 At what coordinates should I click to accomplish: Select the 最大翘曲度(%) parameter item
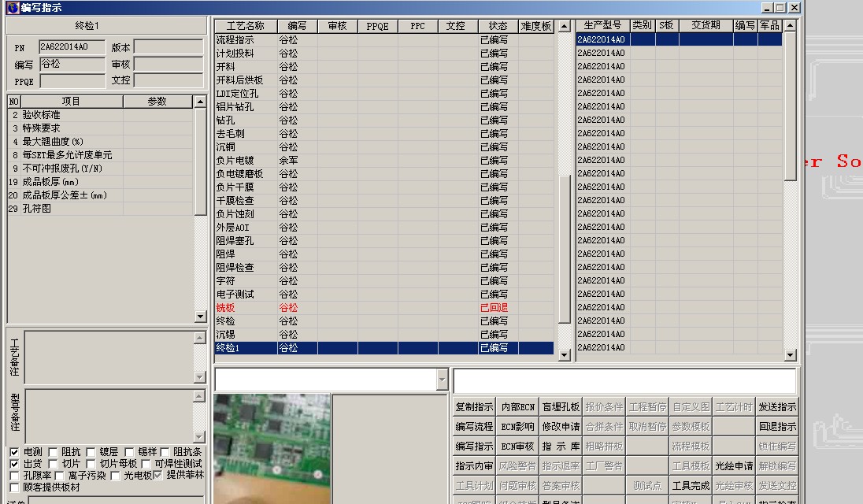100,142
